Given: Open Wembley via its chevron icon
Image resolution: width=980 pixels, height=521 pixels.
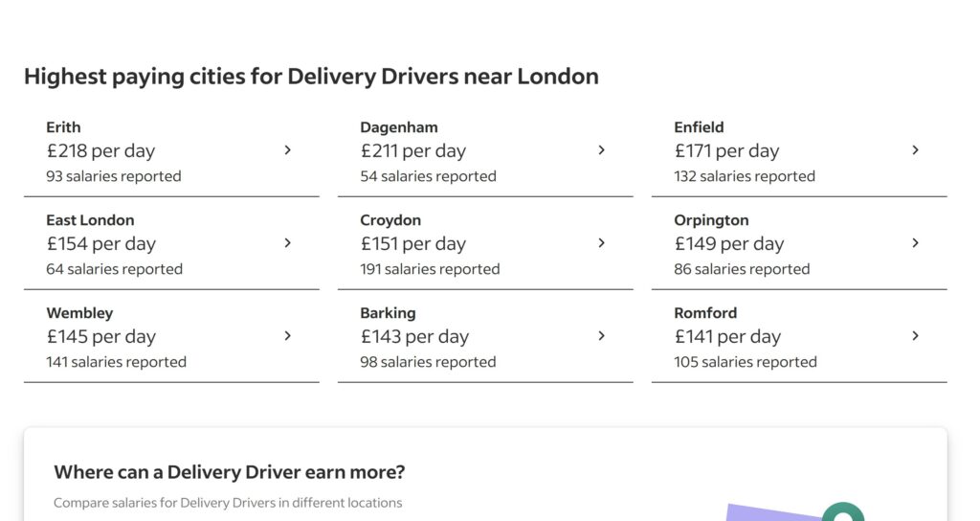Looking at the screenshot, I should 287,336.
